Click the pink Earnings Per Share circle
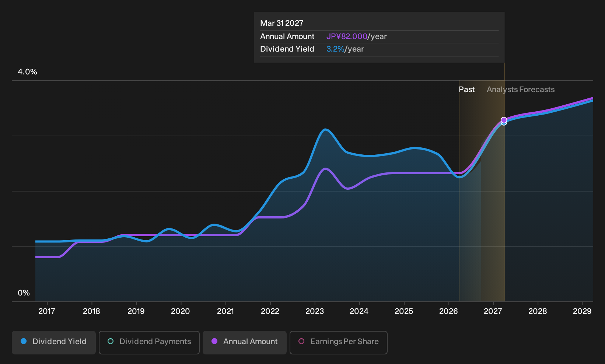Screen dimensions: 605x364 [x=301, y=341]
